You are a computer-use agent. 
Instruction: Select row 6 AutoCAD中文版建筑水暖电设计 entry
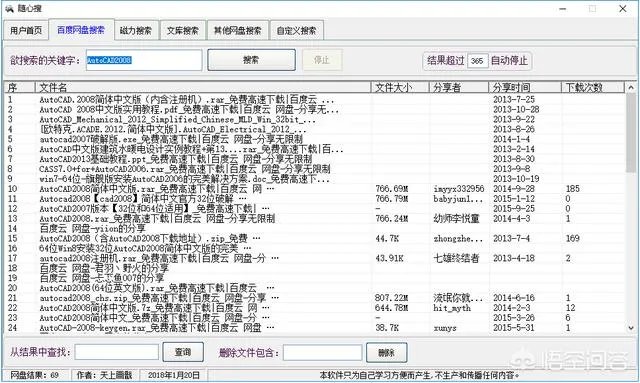(x=315, y=149)
